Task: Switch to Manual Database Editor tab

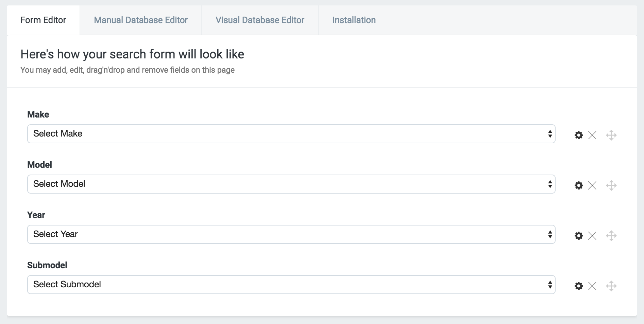Action: point(141,20)
